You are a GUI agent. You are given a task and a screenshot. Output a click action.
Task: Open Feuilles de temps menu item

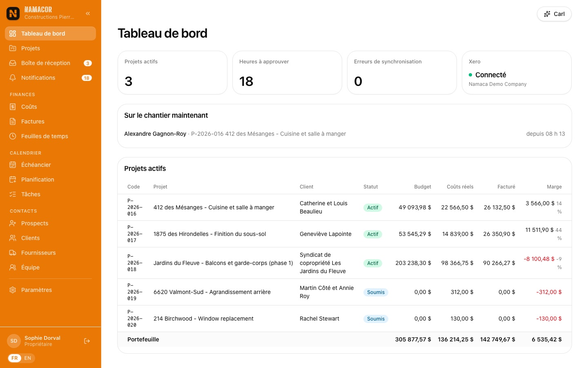click(x=50, y=136)
